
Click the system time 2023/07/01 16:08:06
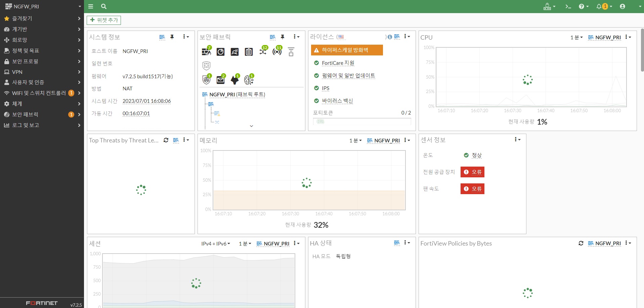(146, 101)
